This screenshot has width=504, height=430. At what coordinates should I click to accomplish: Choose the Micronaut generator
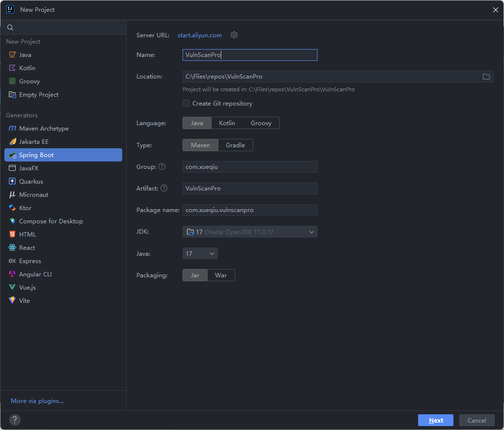point(33,195)
